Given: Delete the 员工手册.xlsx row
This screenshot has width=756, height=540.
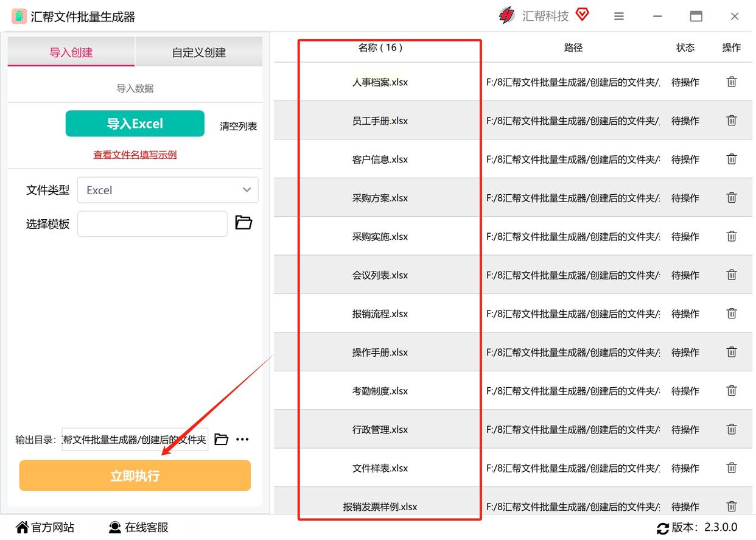Looking at the screenshot, I should point(732,120).
